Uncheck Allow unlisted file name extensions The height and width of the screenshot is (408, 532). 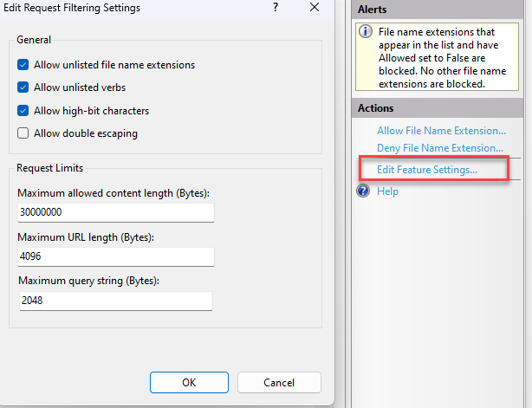click(x=23, y=65)
